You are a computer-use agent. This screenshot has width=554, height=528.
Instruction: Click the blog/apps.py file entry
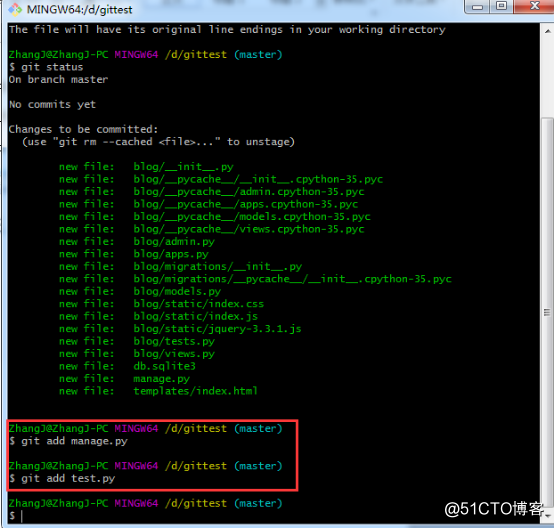click(x=134, y=254)
